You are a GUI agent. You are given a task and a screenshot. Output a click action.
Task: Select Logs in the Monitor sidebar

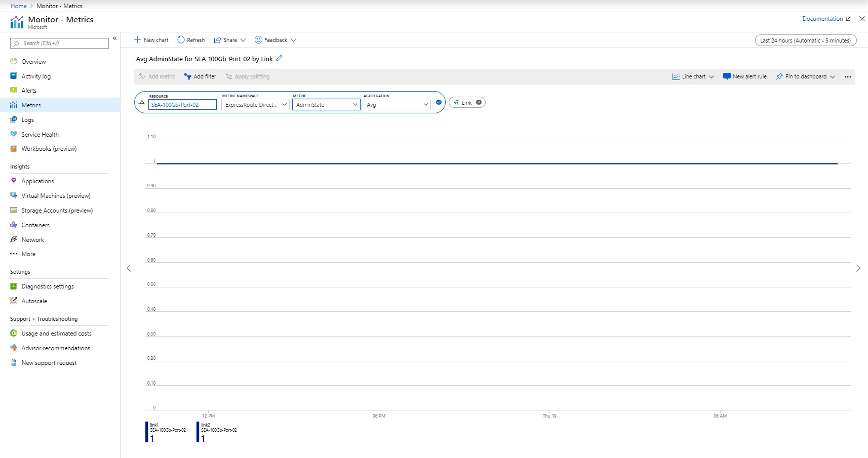(28, 119)
